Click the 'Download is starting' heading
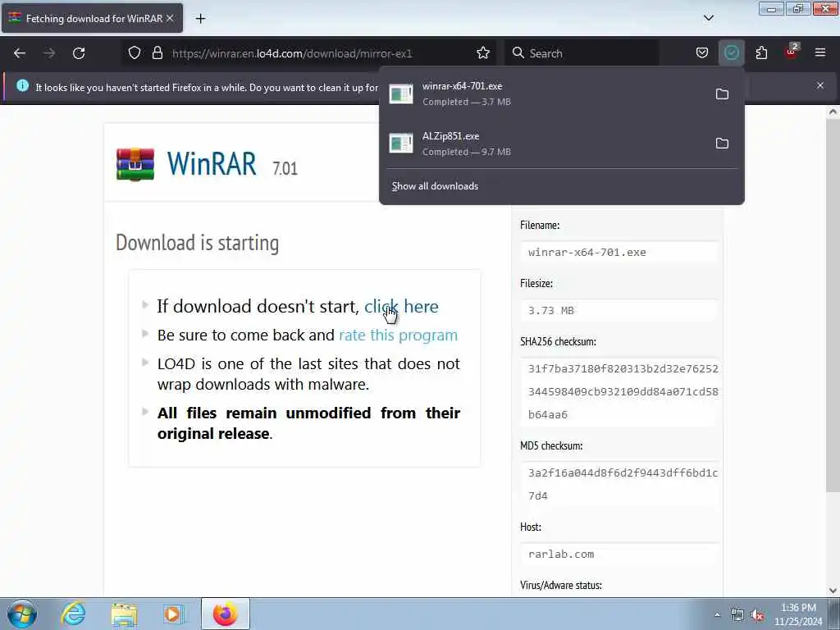840x630 pixels. [x=197, y=243]
